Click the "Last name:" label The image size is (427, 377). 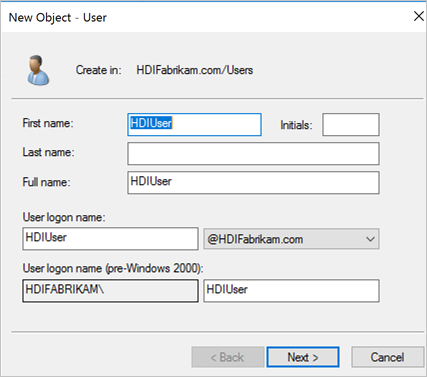tap(49, 152)
